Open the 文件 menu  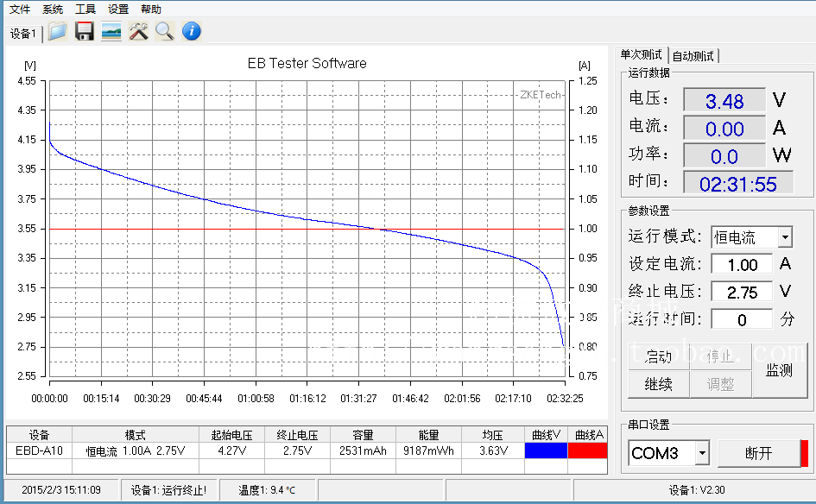pos(20,9)
